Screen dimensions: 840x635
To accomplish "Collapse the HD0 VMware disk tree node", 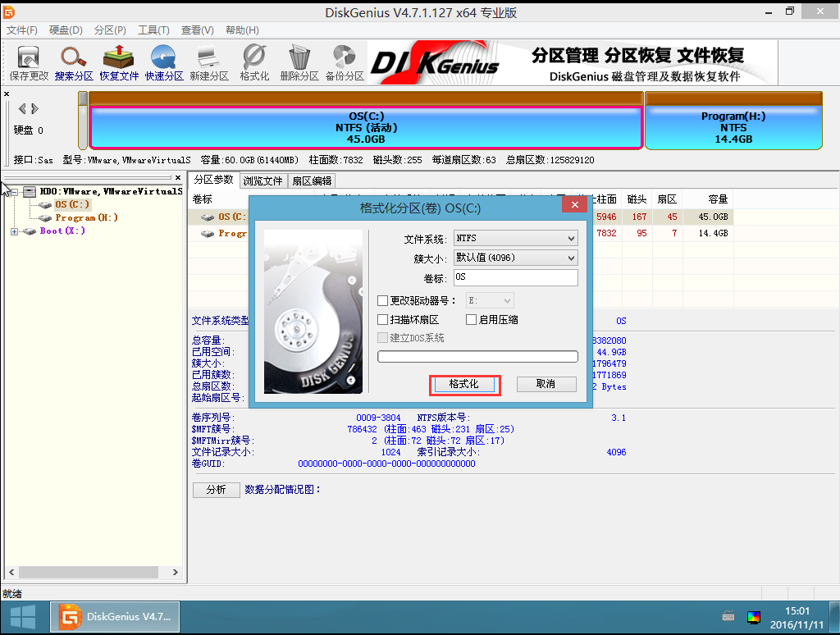I will [15, 191].
